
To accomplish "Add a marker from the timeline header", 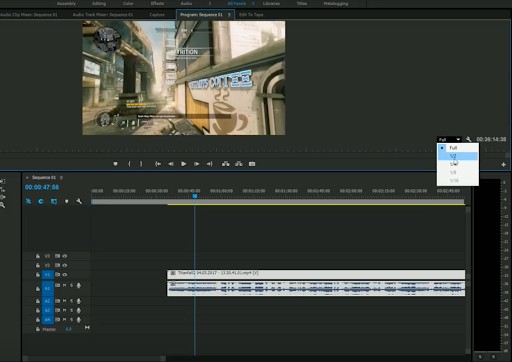I will click(66, 201).
